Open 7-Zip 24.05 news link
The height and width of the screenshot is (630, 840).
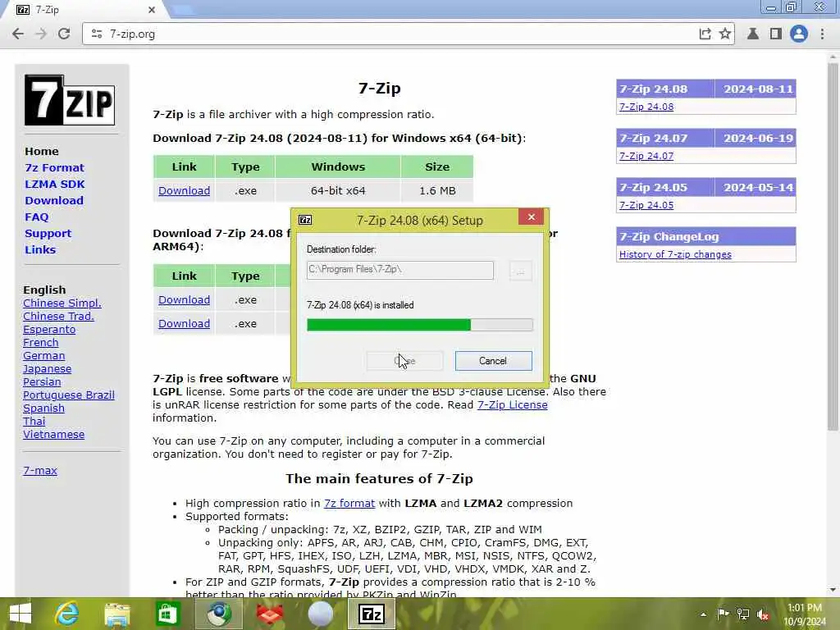646,205
